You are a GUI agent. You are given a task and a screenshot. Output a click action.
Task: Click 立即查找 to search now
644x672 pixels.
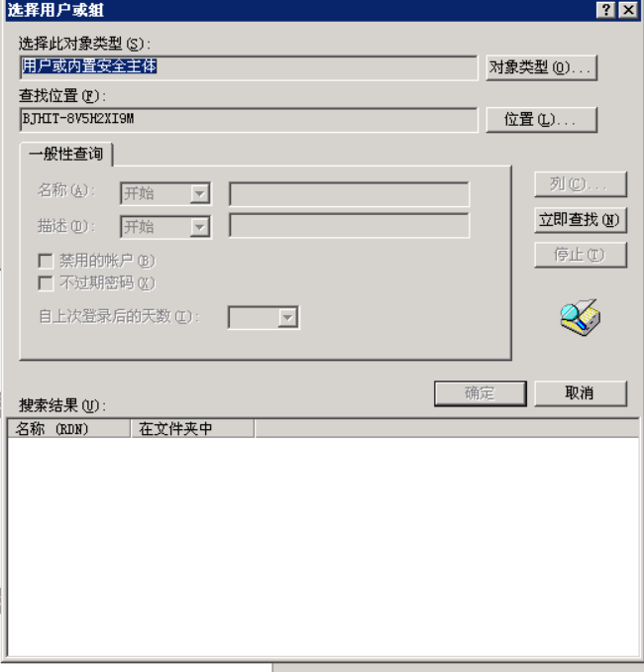click(581, 220)
